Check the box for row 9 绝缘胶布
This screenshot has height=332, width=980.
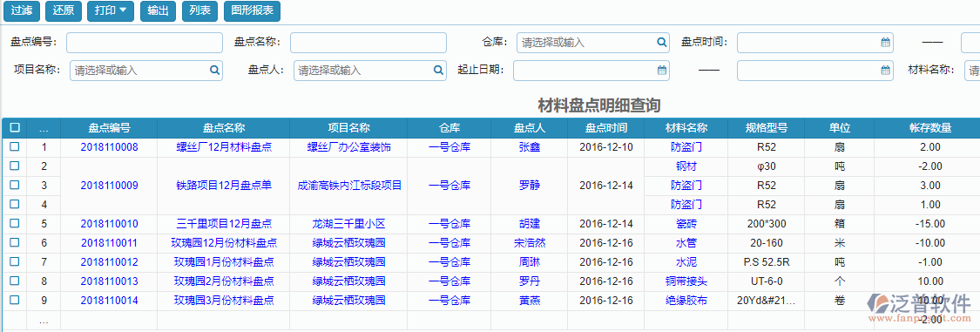pyautogui.click(x=15, y=300)
